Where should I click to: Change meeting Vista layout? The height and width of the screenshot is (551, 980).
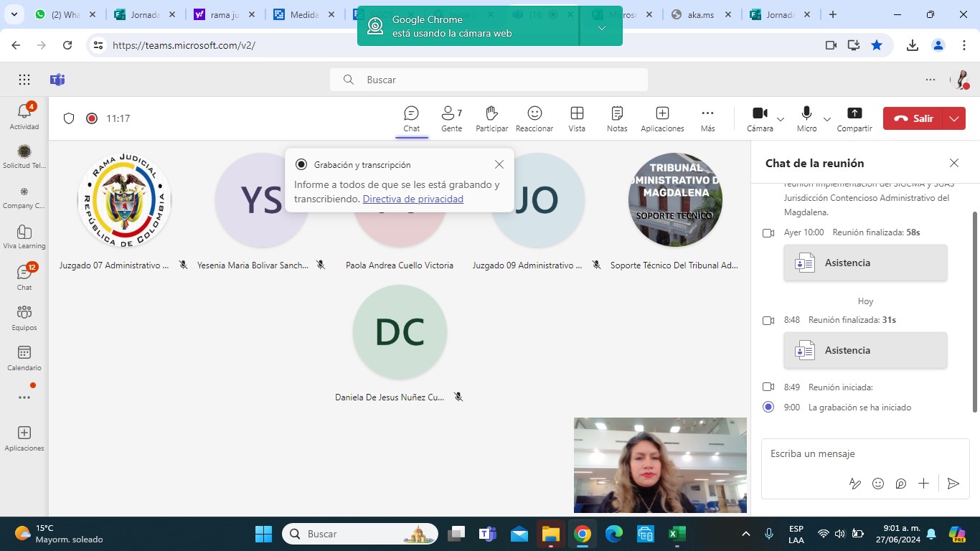(x=577, y=119)
